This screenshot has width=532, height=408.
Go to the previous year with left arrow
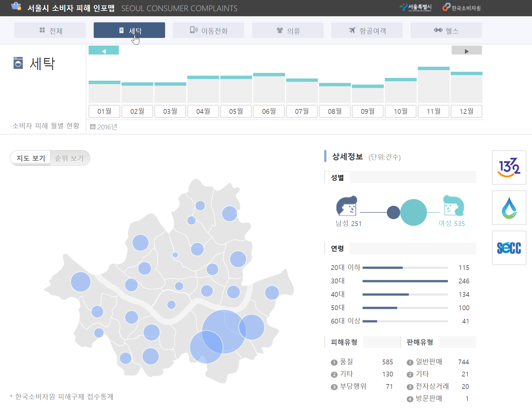pos(103,50)
